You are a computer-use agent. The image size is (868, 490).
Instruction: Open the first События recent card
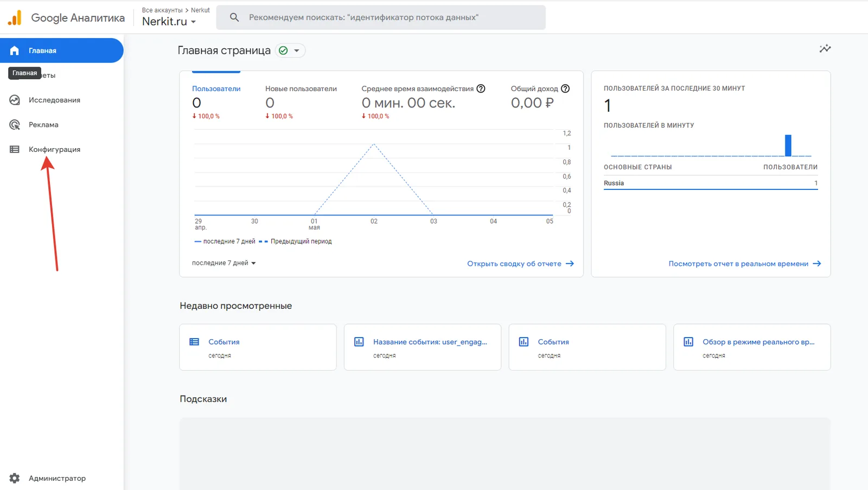click(258, 347)
